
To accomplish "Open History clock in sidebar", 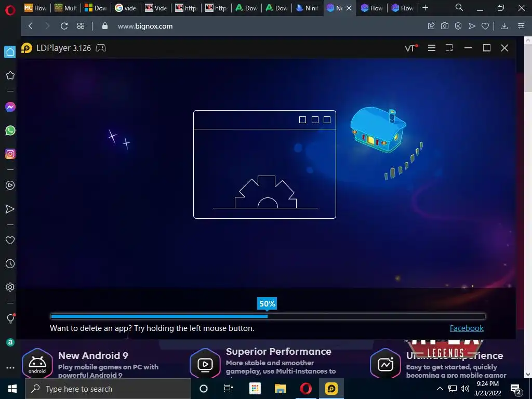I will coord(10,263).
